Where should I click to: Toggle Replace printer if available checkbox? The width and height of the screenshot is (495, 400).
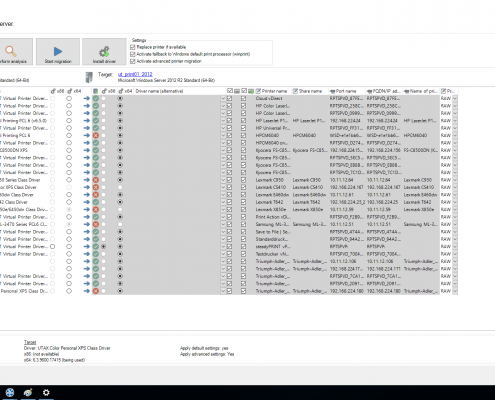(133, 47)
